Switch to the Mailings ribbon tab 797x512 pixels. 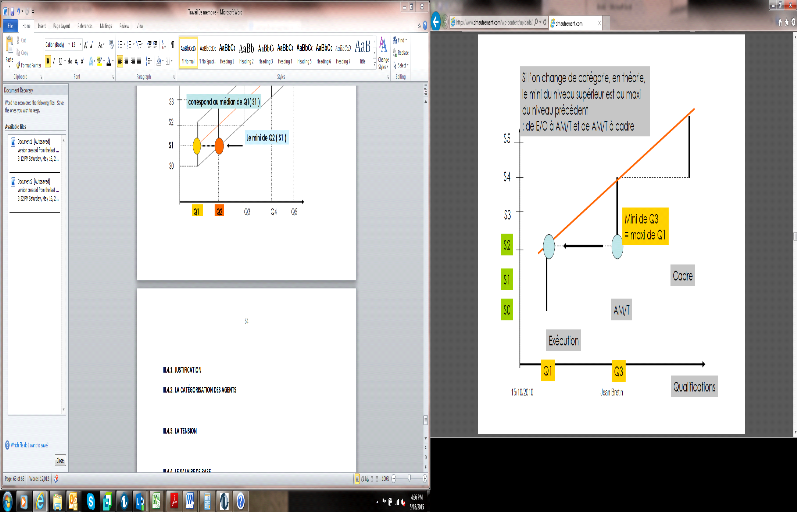coord(106,25)
